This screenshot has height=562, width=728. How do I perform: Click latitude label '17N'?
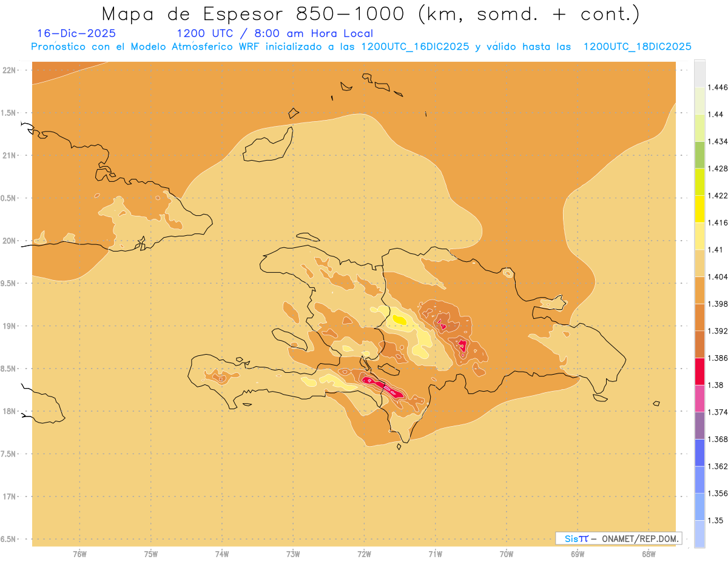click(x=9, y=497)
